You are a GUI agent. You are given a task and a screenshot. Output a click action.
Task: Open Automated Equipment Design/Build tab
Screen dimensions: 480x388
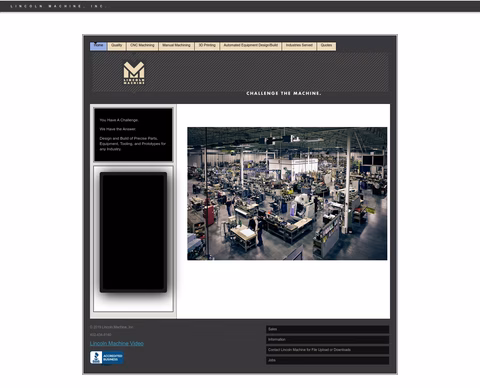(251, 46)
